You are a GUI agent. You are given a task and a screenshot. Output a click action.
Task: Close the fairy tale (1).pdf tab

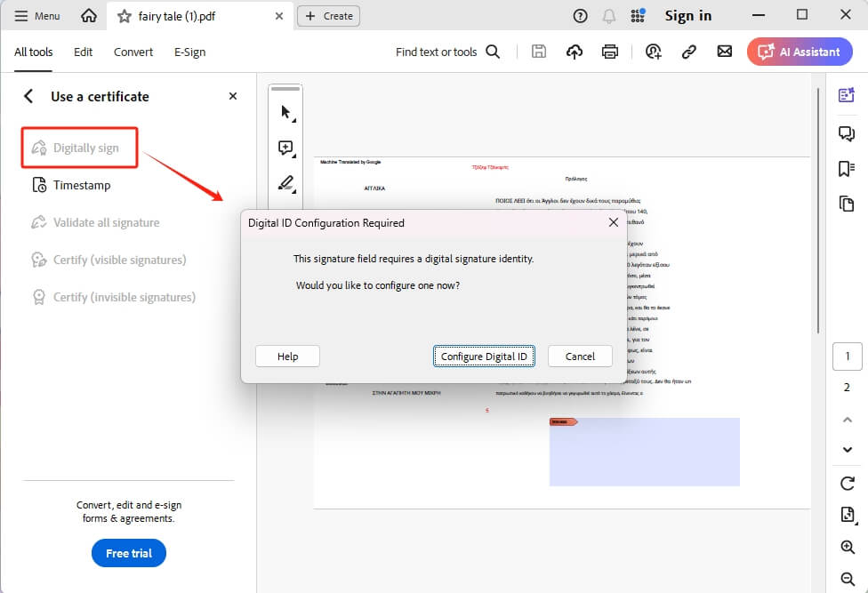tap(279, 16)
